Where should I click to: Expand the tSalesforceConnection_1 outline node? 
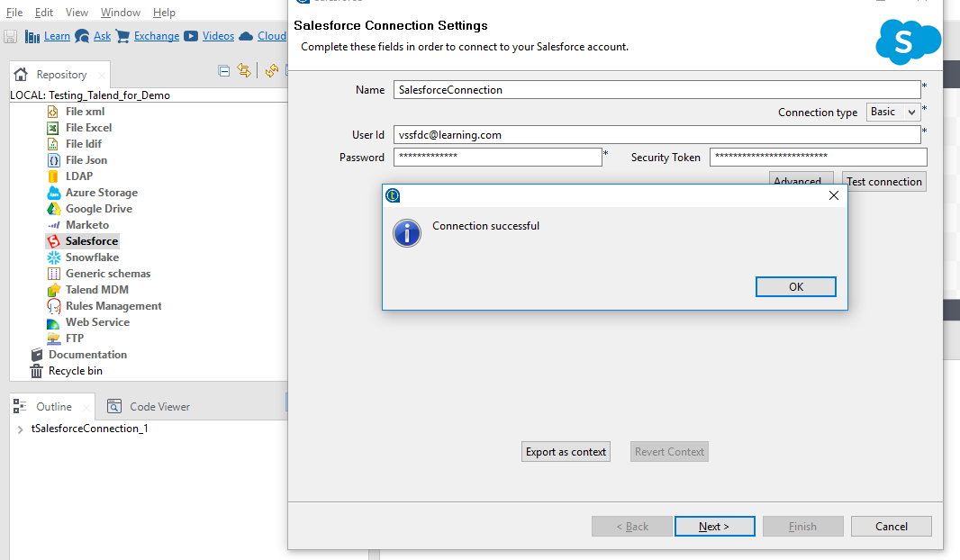(20, 429)
